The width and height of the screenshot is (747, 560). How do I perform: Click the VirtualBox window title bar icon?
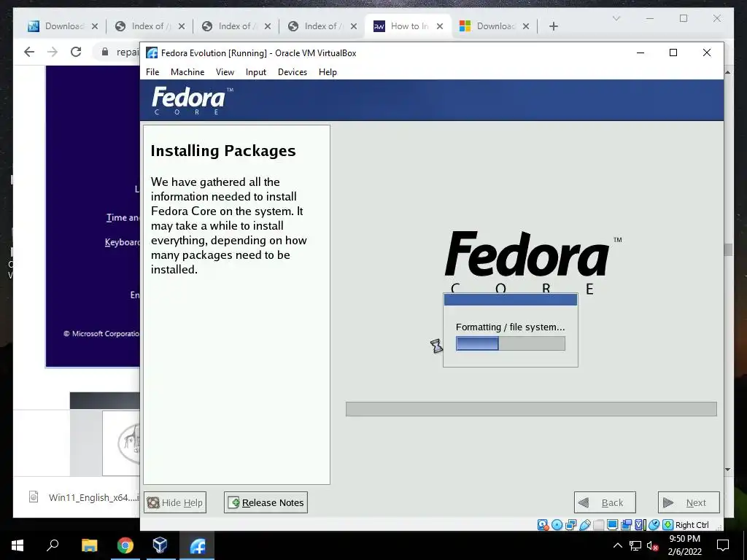[152, 52]
